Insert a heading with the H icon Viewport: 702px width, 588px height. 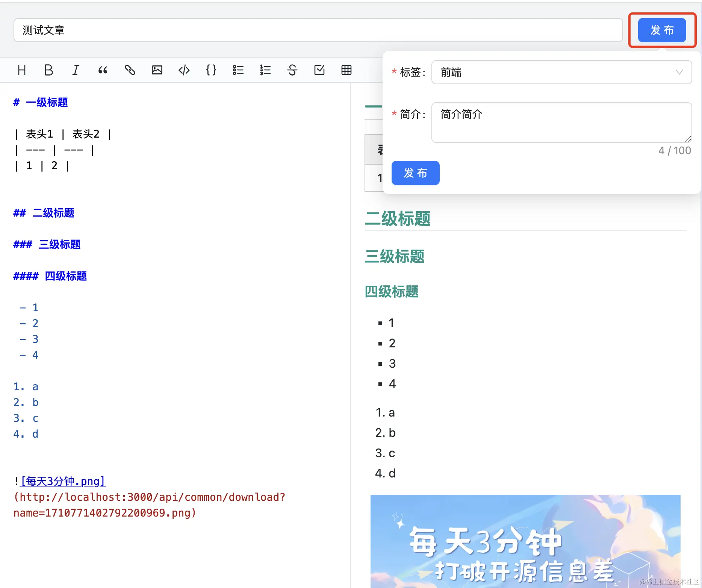[x=22, y=70]
